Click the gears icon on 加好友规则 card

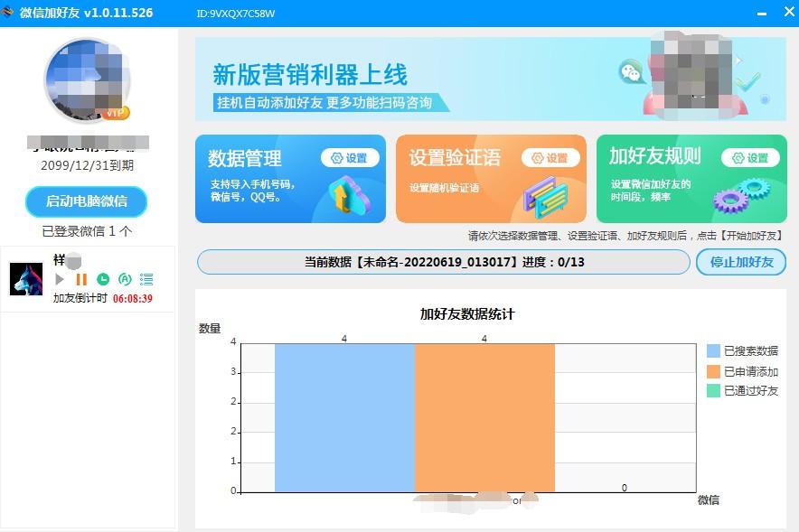tap(741, 196)
